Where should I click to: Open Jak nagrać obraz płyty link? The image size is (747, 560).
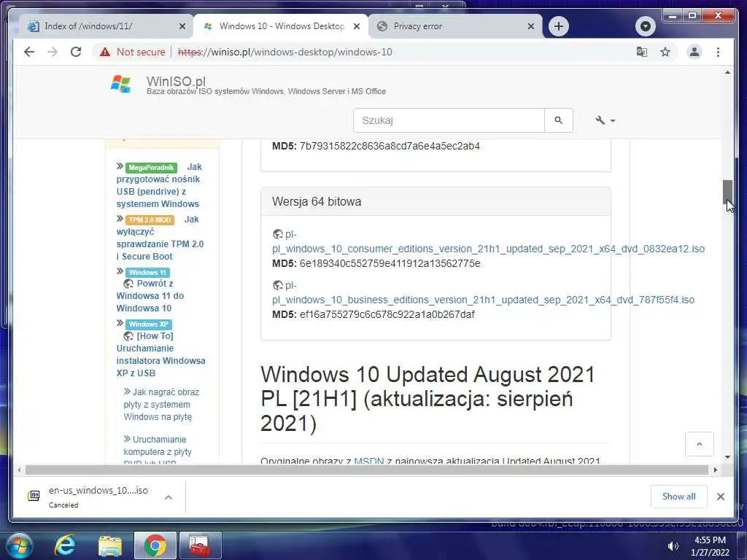click(161, 404)
